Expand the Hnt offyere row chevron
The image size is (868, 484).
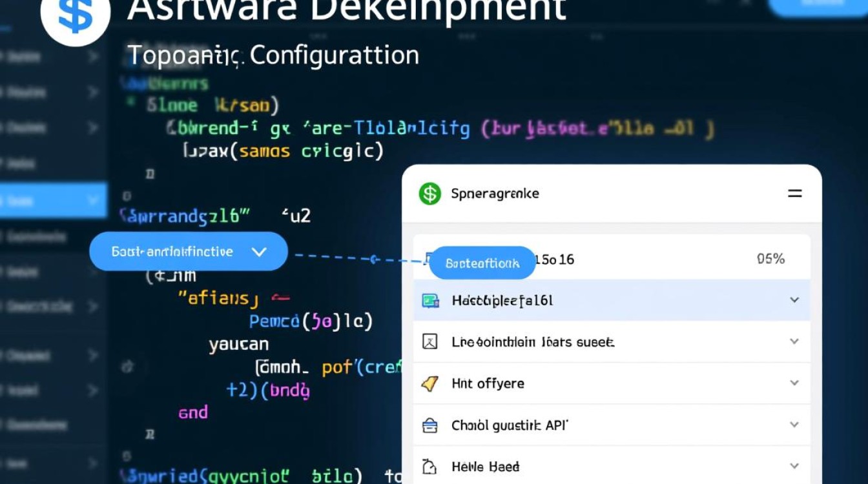[794, 383]
